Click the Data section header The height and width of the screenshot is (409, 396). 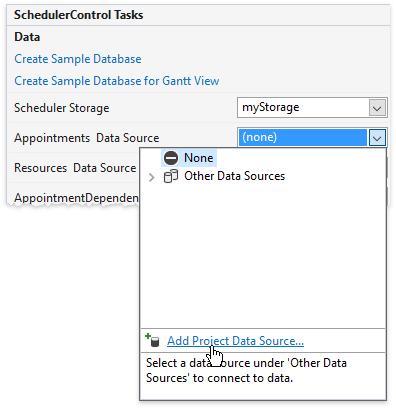[x=27, y=37]
